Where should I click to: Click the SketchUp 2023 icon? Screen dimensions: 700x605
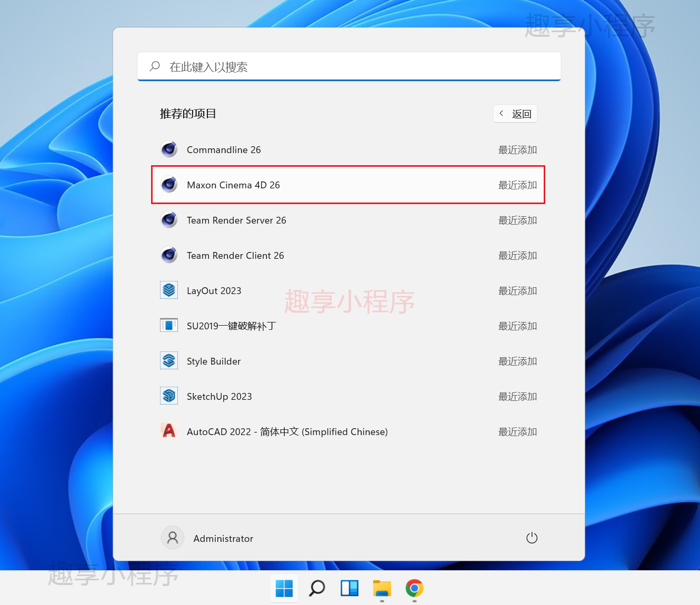click(x=169, y=396)
